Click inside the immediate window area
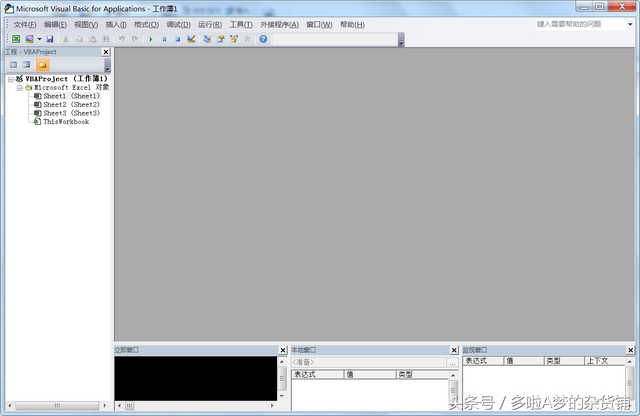Image resolution: width=640 pixels, height=416 pixels. 196,378
